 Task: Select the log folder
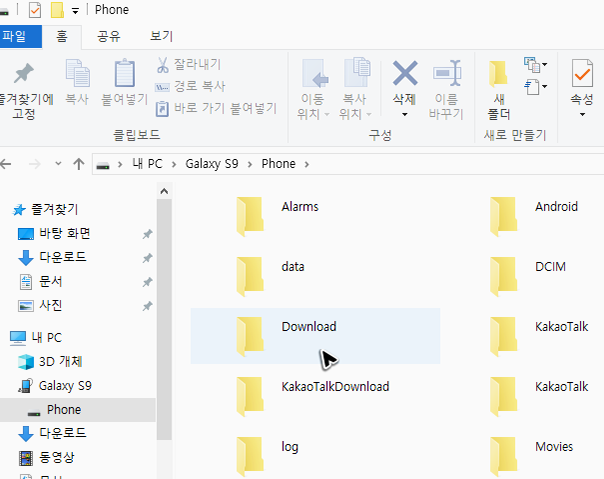click(267, 455)
